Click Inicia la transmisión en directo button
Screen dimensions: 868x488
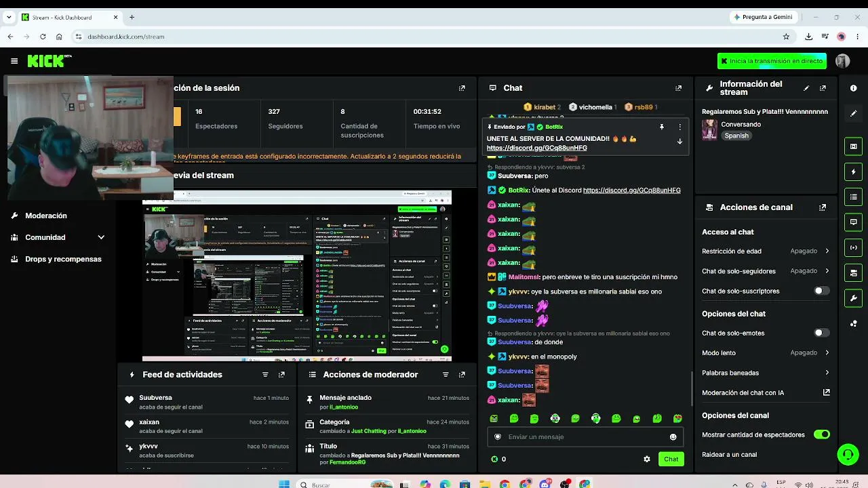point(772,61)
